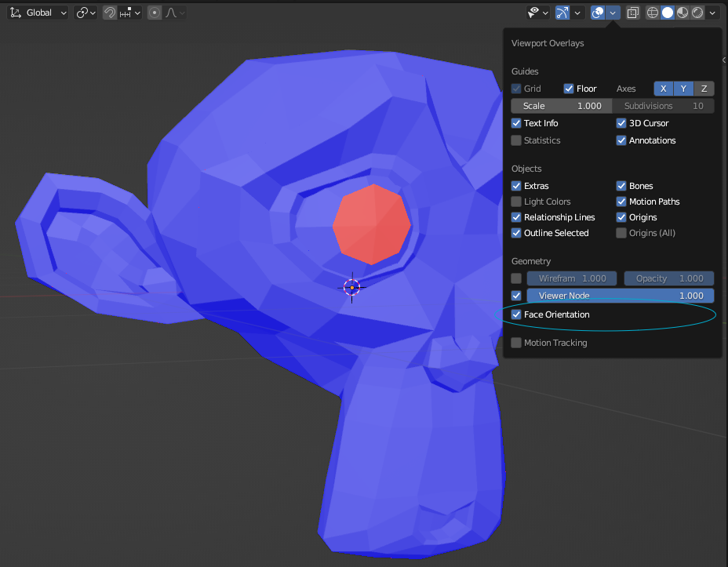Enable Proportional Editing
Viewport: 728px width, 567px height.
click(154, 13)
